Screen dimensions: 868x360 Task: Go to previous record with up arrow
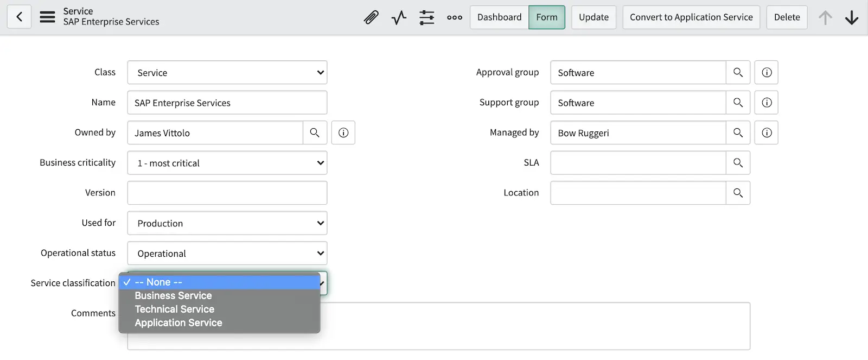click(825, 17)
